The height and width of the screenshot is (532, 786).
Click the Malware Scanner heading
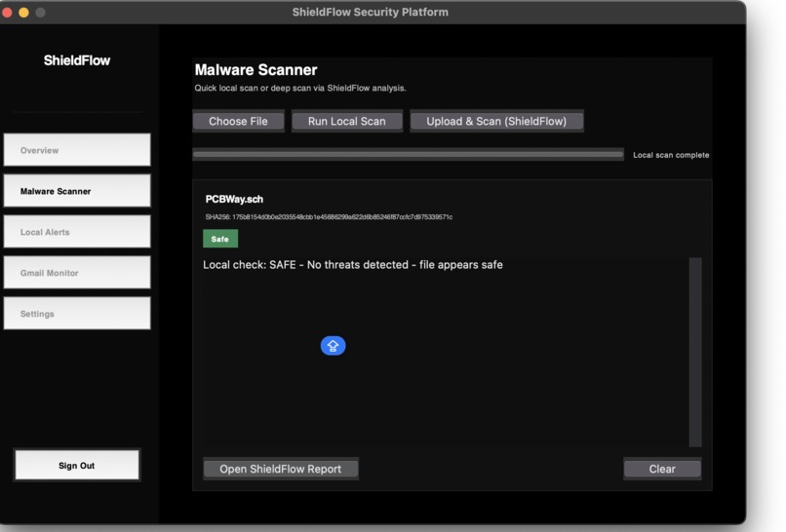255,69
